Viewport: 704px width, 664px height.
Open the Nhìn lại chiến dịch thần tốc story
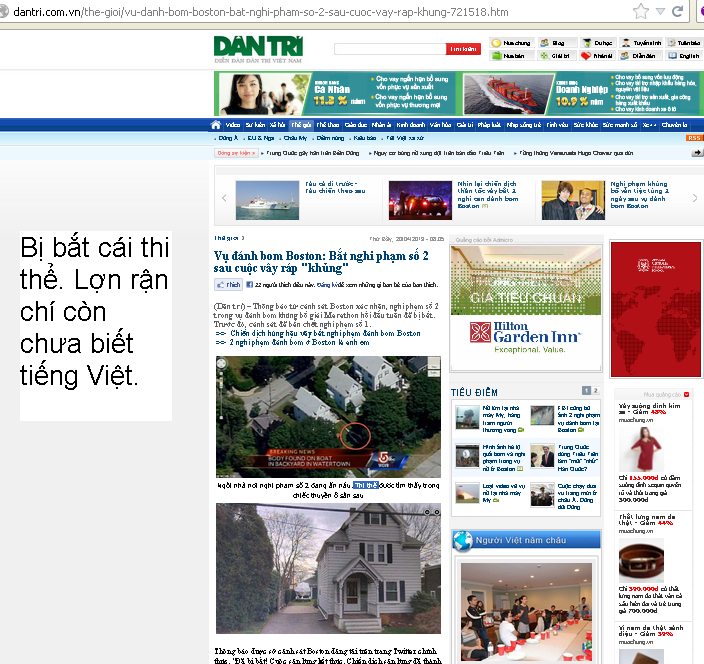488,194
